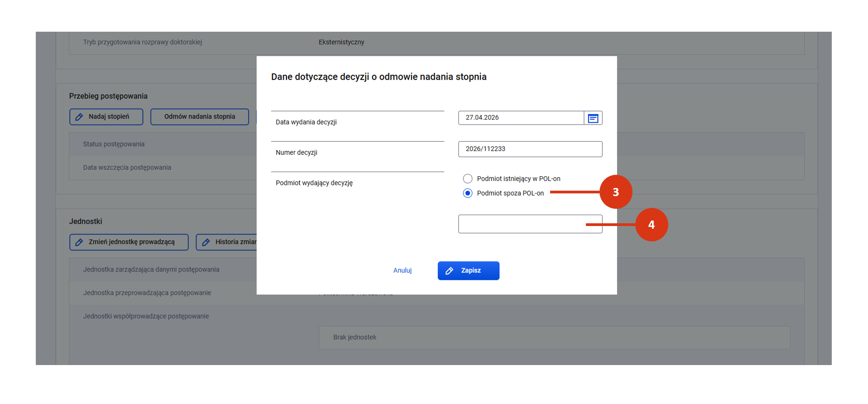The image size is (868, 404).
Task: Click pencil icon on Zmień jednostkę prowadzącą
Action: pyautogui.click(x=79, y=242)
